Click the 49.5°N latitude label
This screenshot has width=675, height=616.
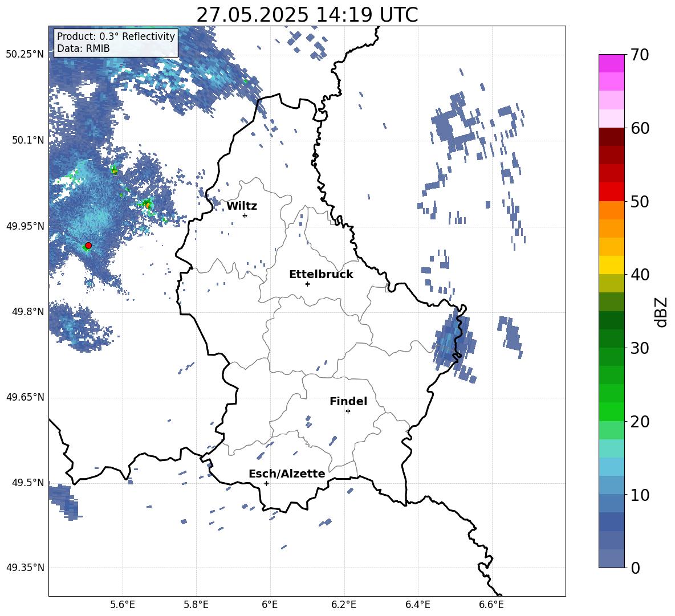click(x=27, y=483)
